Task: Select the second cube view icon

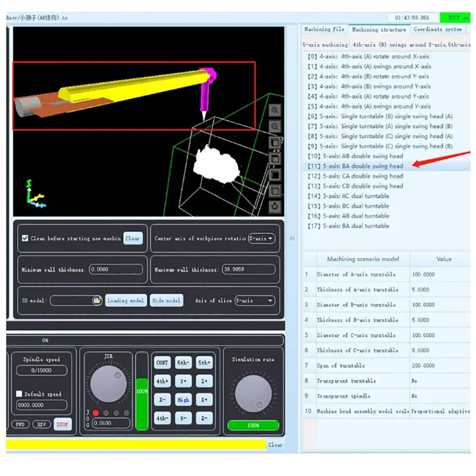Action: tap(275, 159)
